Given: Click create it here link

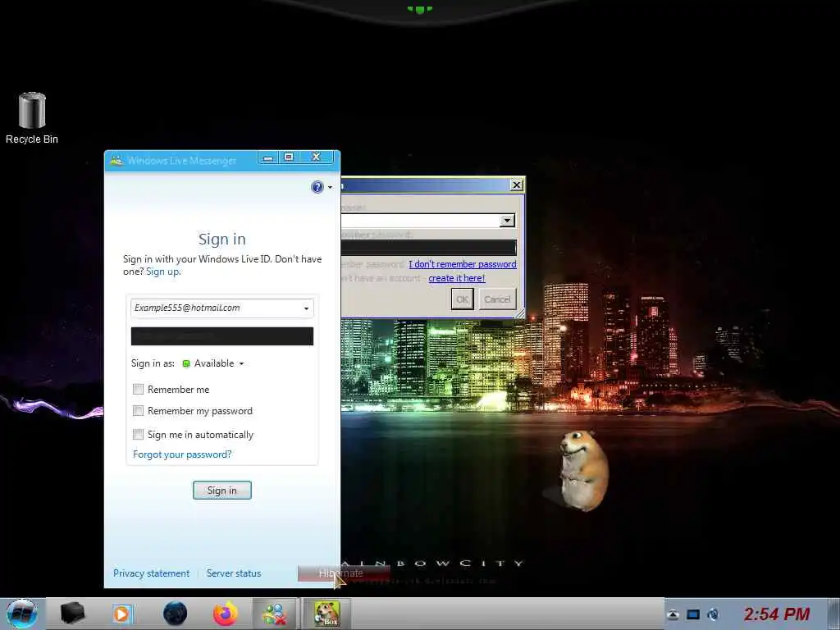Looking at the screenshot, I should coord(456,278).
